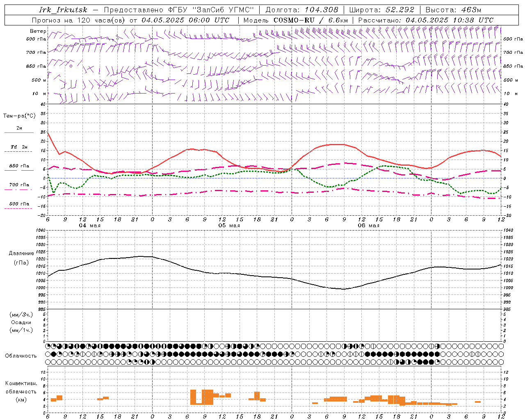Click the 850 гПа temperature legend entry
Viewport: 525px width, 420px height.
point(19,166)
